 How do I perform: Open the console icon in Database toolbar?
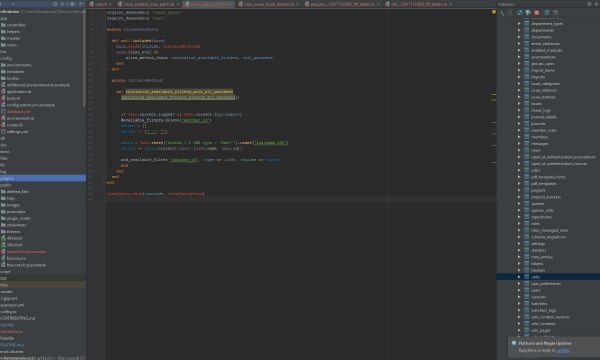tap(528, 13)
